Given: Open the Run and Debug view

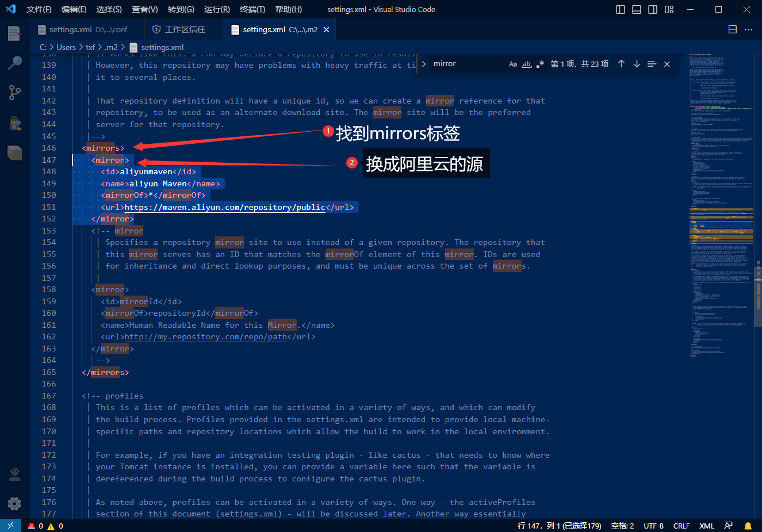Looking at the screenshot, I should [x=14, y=122].
